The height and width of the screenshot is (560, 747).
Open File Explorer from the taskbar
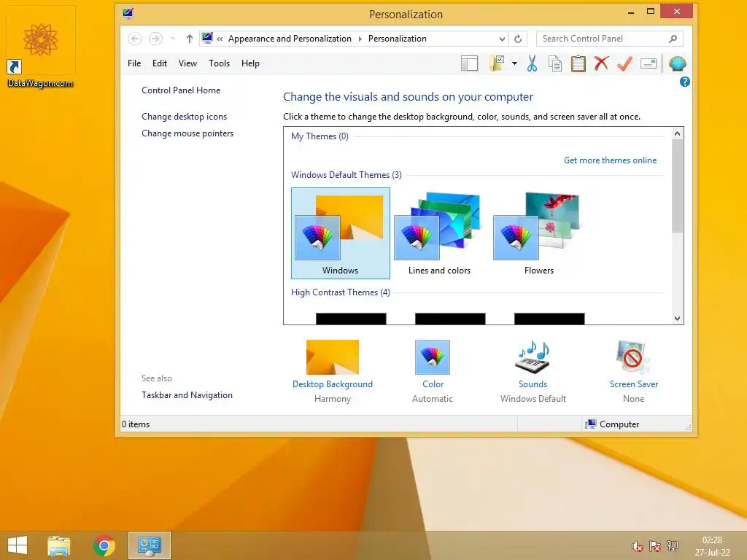[x=59, y=545]
